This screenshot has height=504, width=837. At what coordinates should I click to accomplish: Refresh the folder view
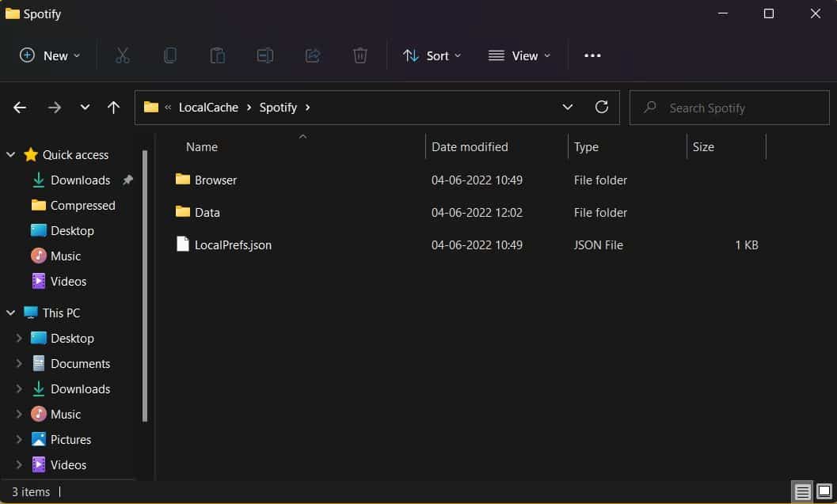click(601, 107)
